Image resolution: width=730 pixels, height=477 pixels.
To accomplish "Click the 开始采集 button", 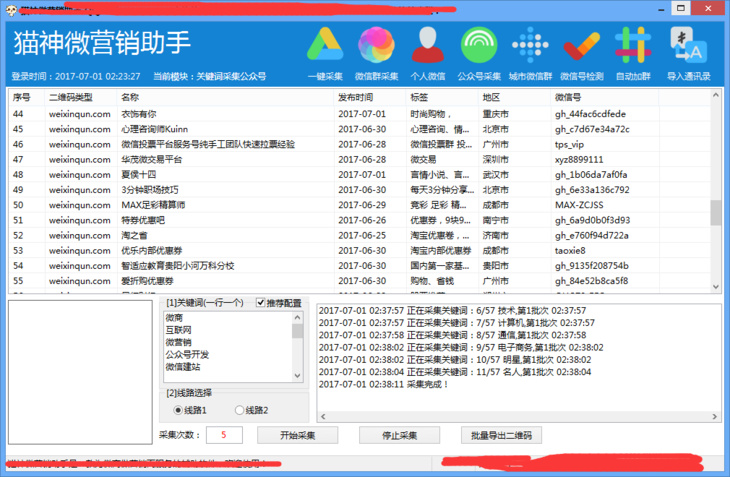I will click(297, 435).
